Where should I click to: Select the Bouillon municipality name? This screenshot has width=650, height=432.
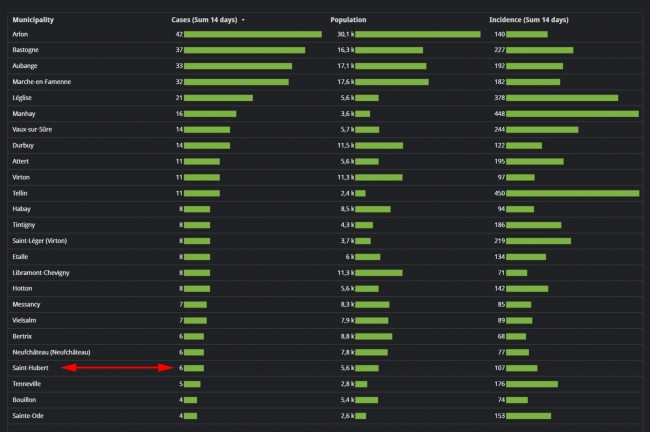(24, 400)
